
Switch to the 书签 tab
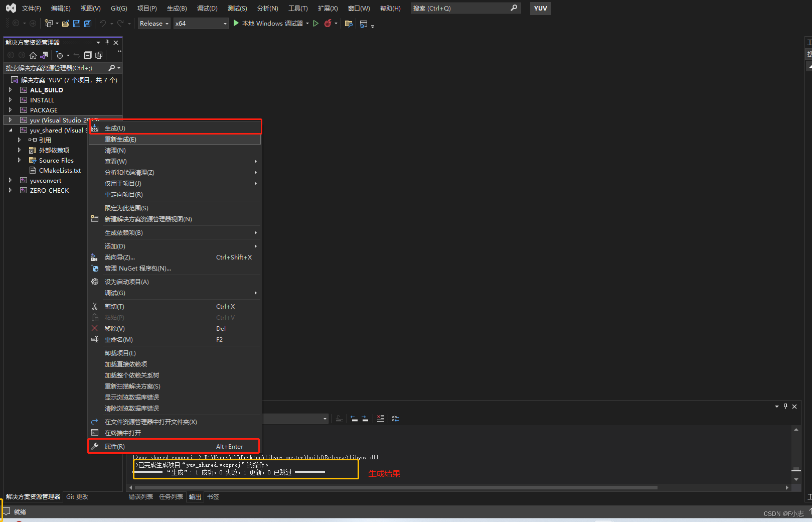(x=213, y=496)
